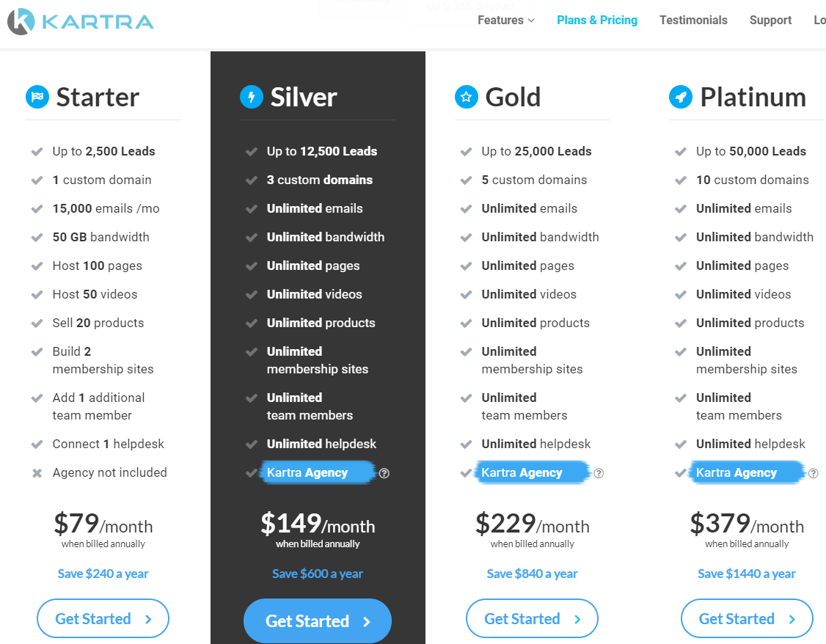Click the X mark beside Agency not included
Screen dimensions: 826x644
tap(37, 473)
